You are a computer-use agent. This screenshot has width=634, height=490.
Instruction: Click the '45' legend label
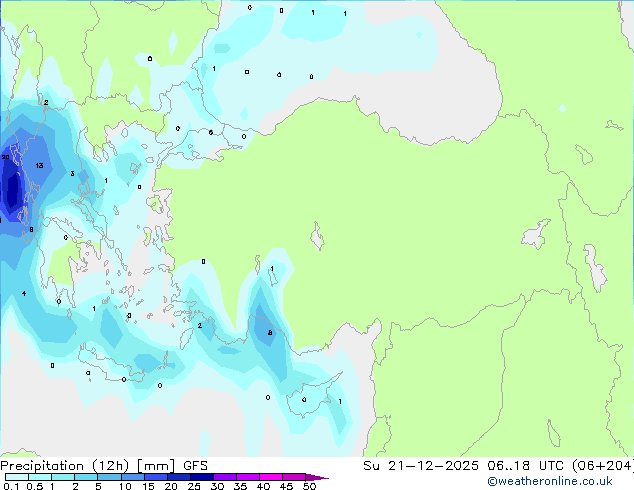coord(286,486)
